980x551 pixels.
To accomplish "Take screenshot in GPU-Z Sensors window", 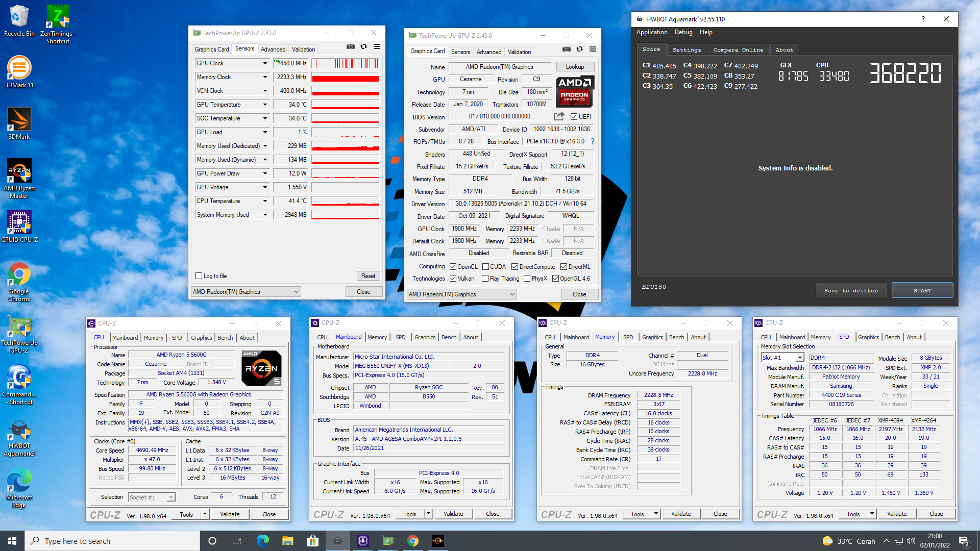I will pyautogui.click(x=351, y=47).
